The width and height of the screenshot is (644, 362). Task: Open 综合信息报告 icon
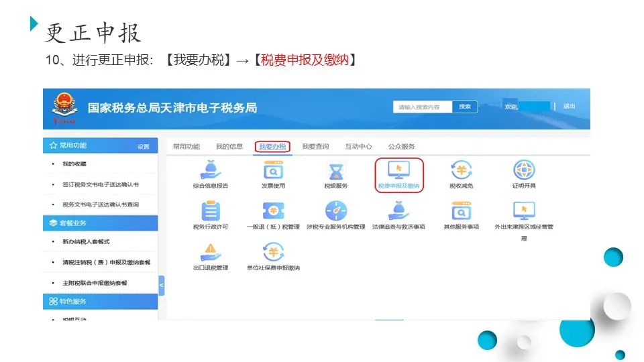(211, 170)
